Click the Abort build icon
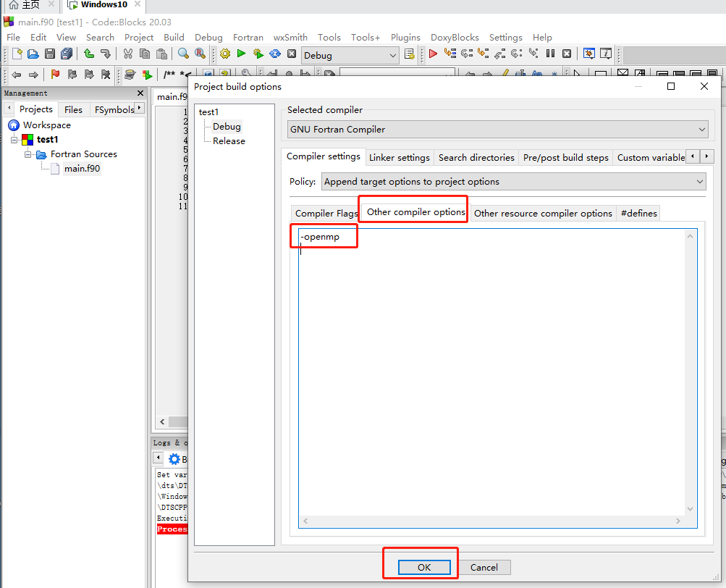The width and height of the screenshot is (726, 588). [x=292, y=54]
